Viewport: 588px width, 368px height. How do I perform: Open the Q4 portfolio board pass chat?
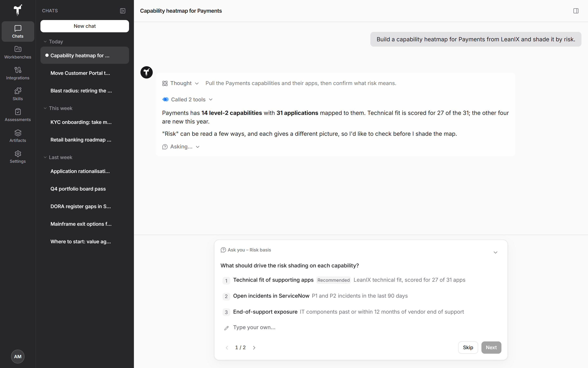coord(85,189)
